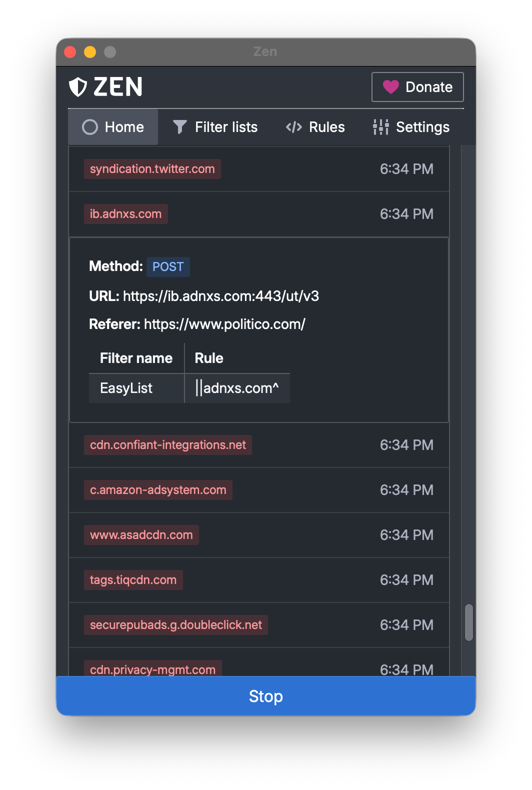This screenshot has width=532, height=790.
Task: Click the pink heart icon on Donate
Action: (390, 87)
